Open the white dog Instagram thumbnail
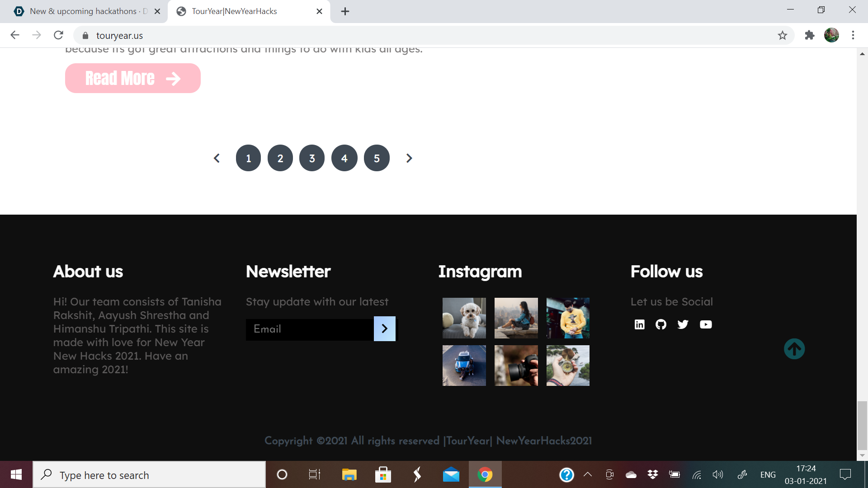The image size is (868, 488). pyautogui.click(x=464, y=318)
